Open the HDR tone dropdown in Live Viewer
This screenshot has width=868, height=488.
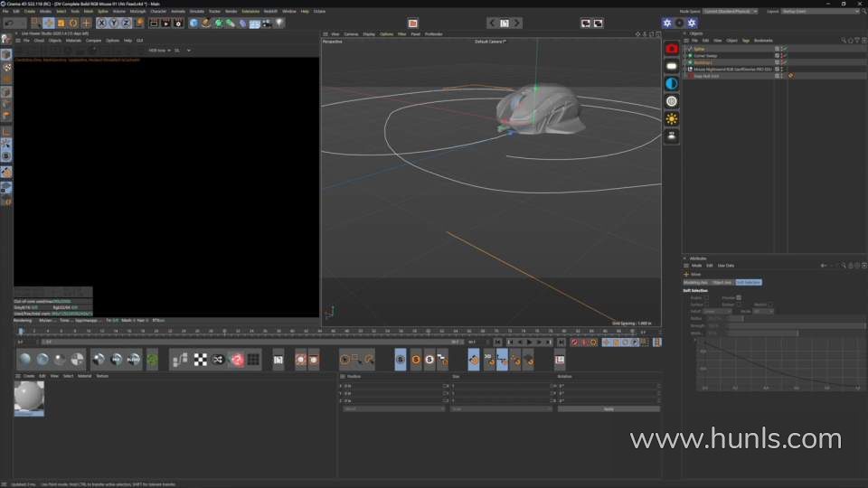(158, 51)
